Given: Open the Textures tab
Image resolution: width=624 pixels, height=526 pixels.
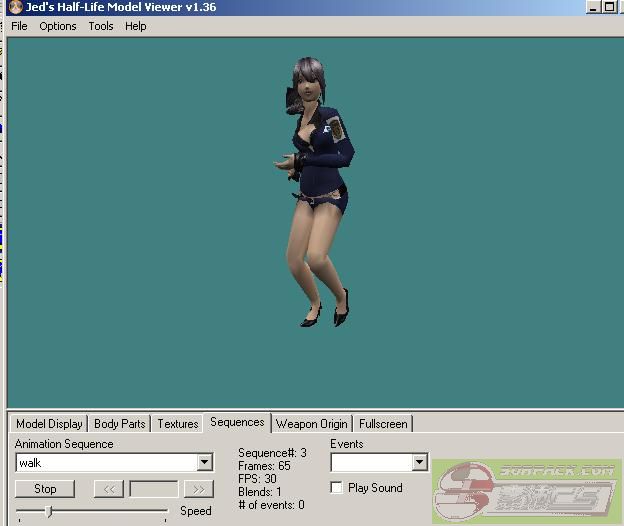Looking at the screenshot, I should pyautogui.click(x=178, y=424).
